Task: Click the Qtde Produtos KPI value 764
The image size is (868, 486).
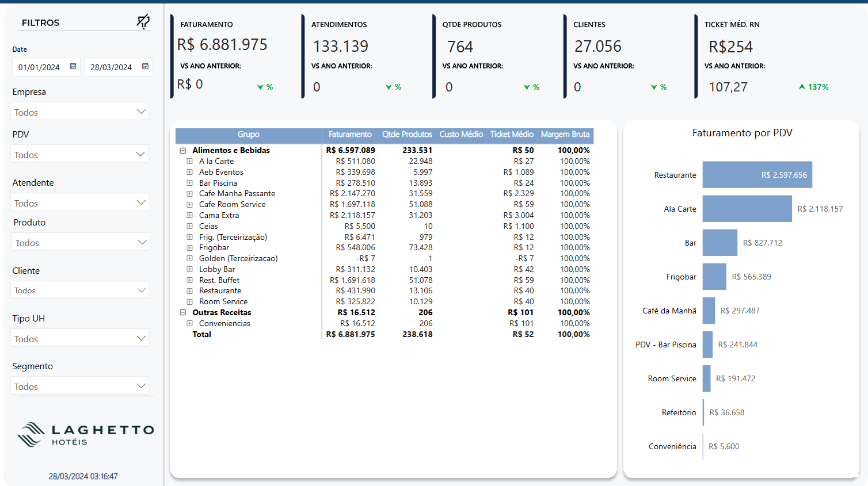Action: [460, 47]
